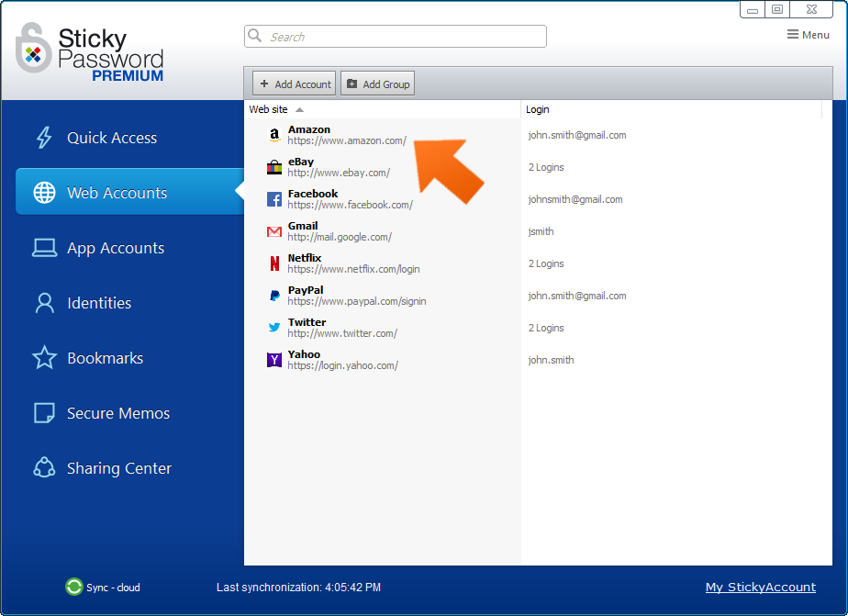This screenshot has height=616, width=848.
Task: Sort by the Login column header
Action: pos(671,109)
